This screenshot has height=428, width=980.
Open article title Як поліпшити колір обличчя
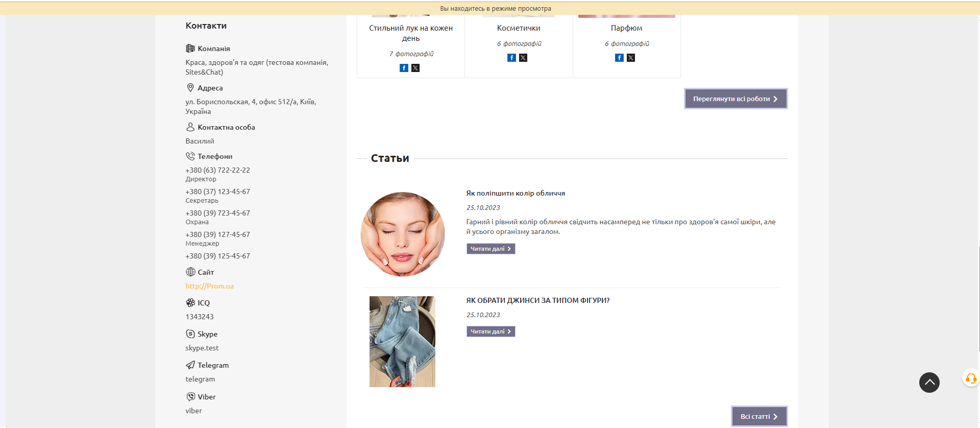pos(516,193)
